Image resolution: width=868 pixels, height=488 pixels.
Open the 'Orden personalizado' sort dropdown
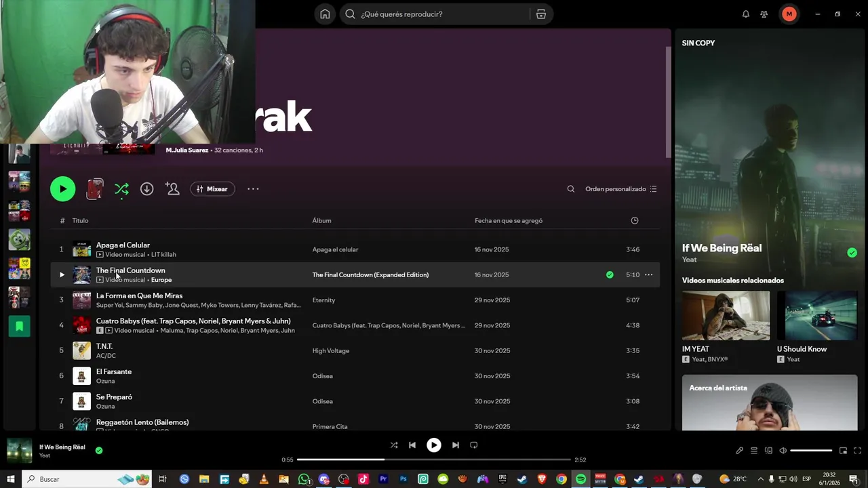click(621, 189)
